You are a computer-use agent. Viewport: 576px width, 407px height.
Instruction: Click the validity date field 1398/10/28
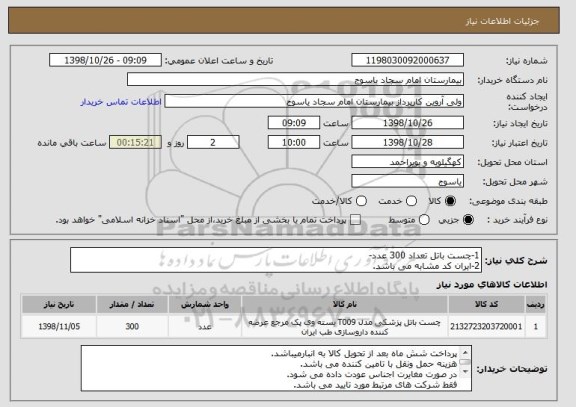click(x=407, y=142)
